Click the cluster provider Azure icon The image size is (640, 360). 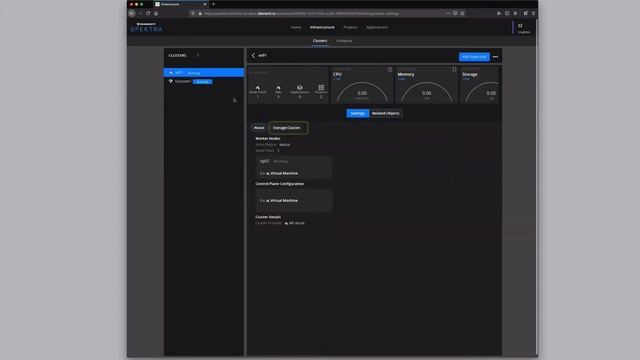click(286, 223)
